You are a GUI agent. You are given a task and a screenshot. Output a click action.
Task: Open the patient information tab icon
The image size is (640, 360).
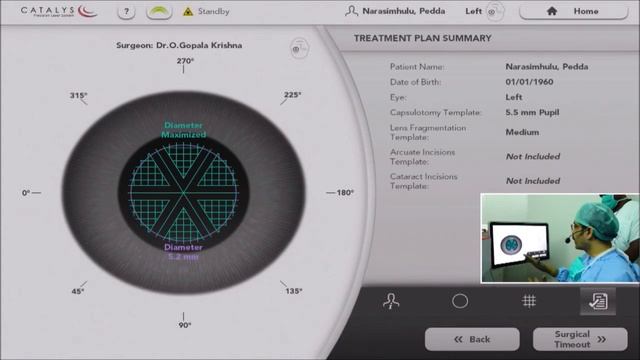(x=391, y=301)
